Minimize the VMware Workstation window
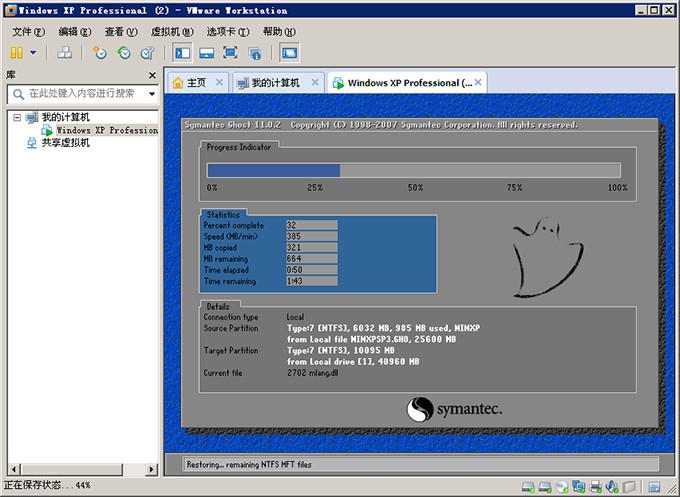This screenshot has width=680, height=497. tap(642, 10)
